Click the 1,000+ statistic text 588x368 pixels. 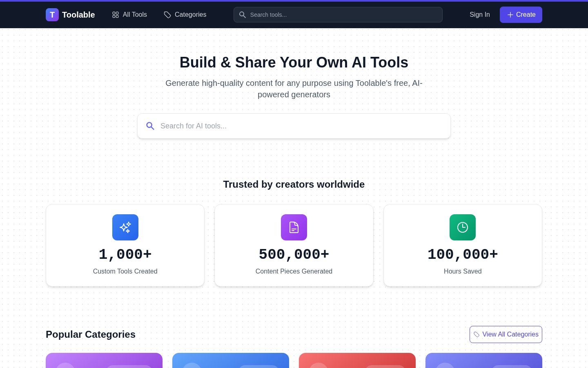tap(125, 254)
